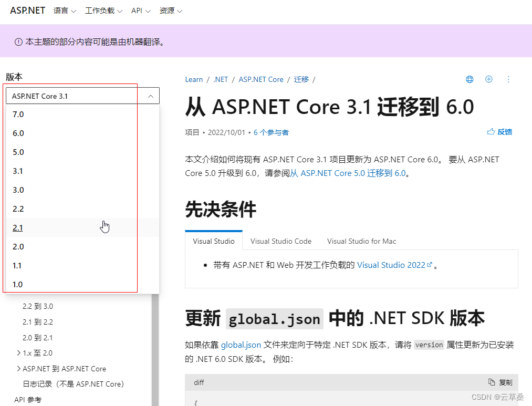The width and height of the screenshot is (532, 406).
Task: Click the ASP.NET site title
Action: click(x=27, y=11)
